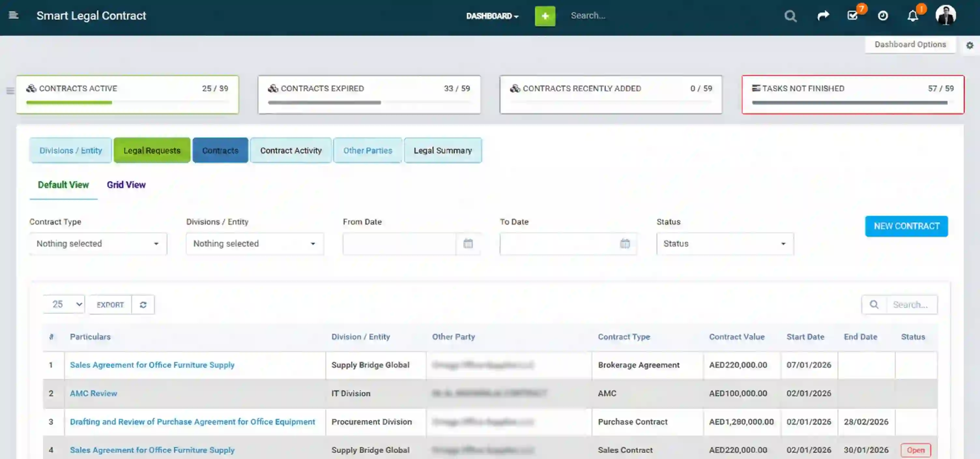Screen dimensions: 980x459
Task: View notifications via the bell icon
Action: (x=913, y=16)
